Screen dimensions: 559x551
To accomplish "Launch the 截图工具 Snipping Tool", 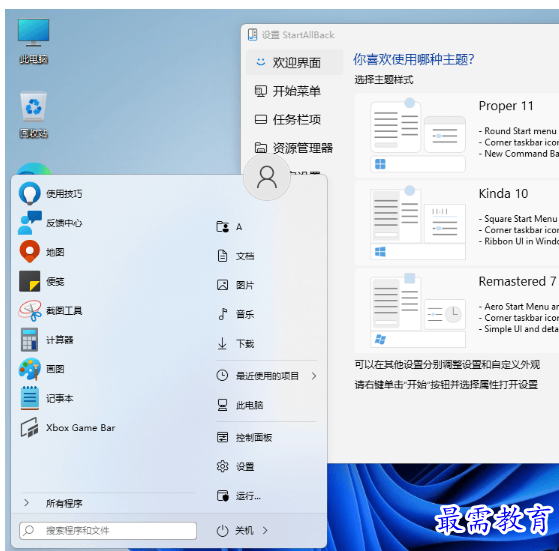I will pos(51,310).
